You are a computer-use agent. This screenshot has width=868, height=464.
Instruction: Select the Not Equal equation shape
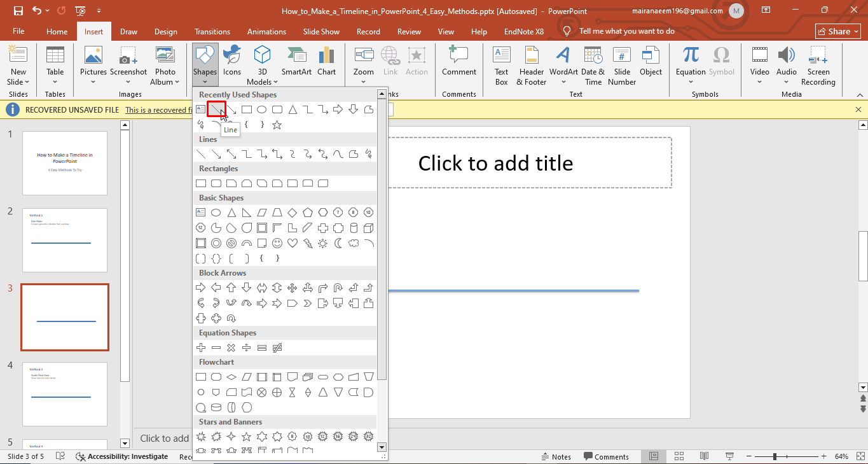[277, 348]
